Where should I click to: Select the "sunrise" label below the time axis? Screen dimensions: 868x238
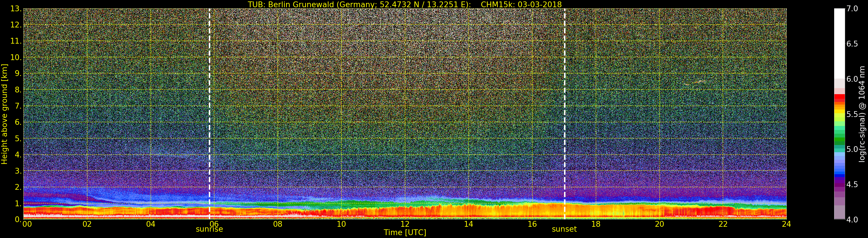pos(209,229)
